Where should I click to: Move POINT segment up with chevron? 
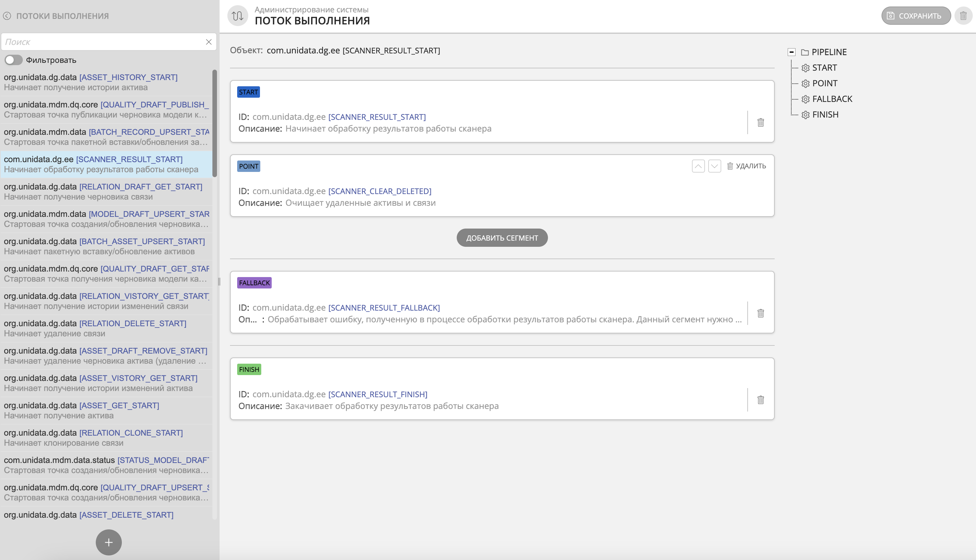[x=698, y=166]
